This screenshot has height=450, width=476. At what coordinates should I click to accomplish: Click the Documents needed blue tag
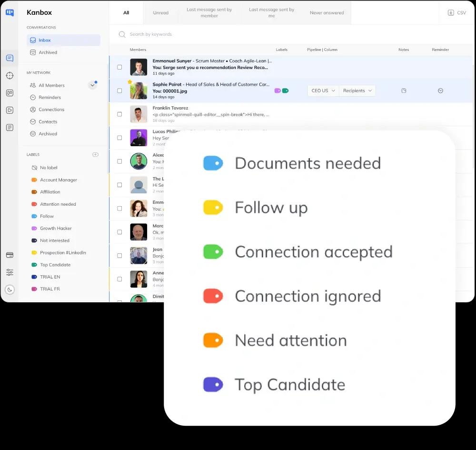[x=213, y=163]
